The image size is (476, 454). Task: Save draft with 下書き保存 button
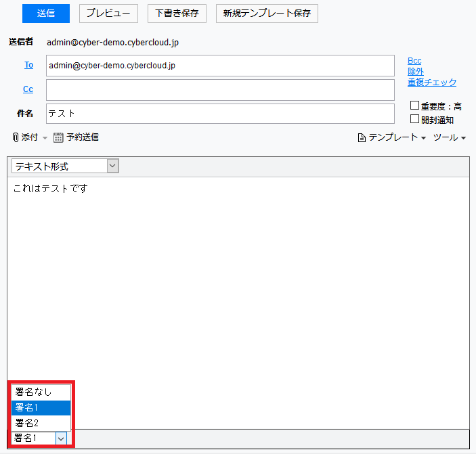pos(177,13)
